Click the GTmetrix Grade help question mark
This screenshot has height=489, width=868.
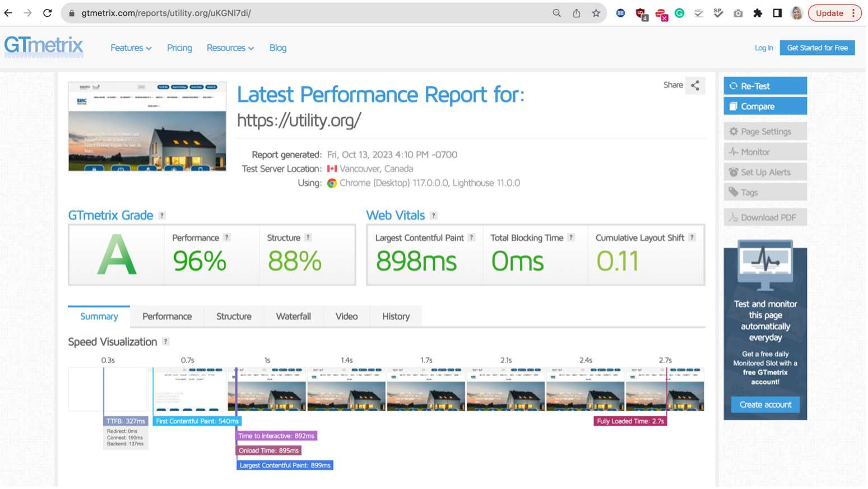click(x=162, y=216)
